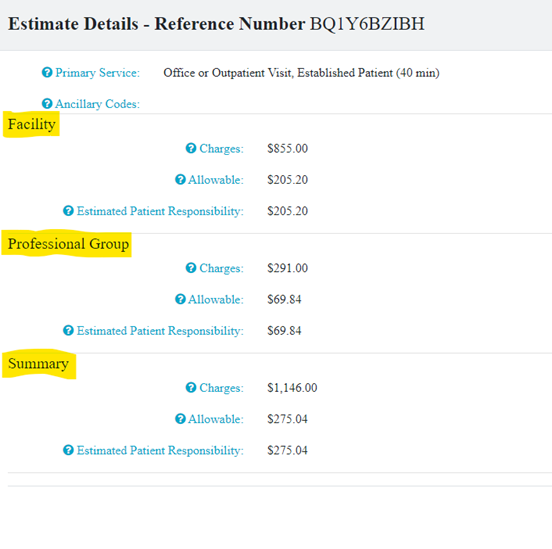552x549 pixels.
Task: Select the highlighted Facility section heading
Action: [31, 124]
